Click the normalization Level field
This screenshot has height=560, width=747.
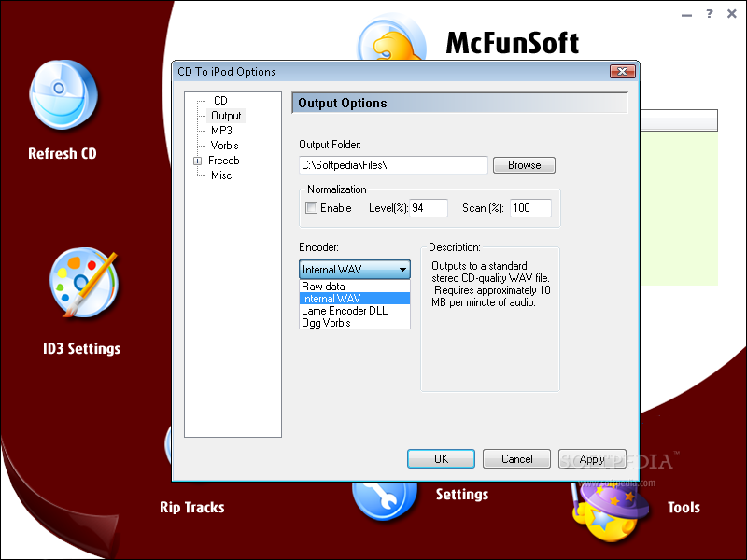pos(429,208)
